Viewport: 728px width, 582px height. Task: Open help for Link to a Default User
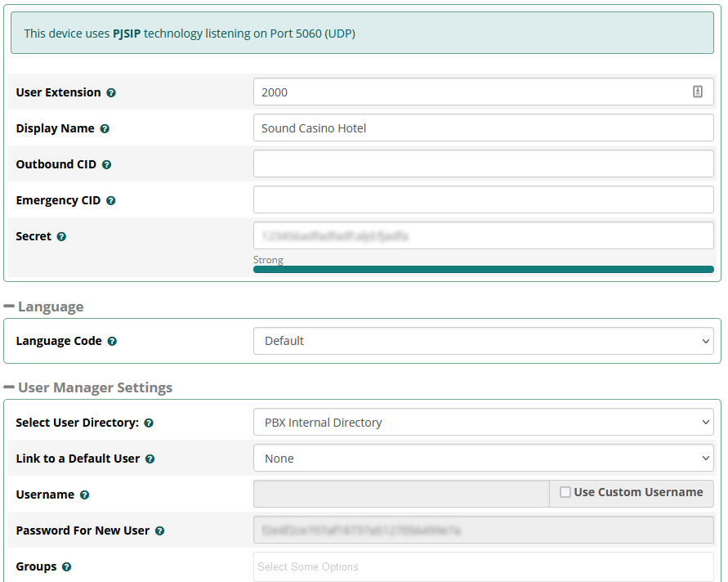[x=150, y=459]
